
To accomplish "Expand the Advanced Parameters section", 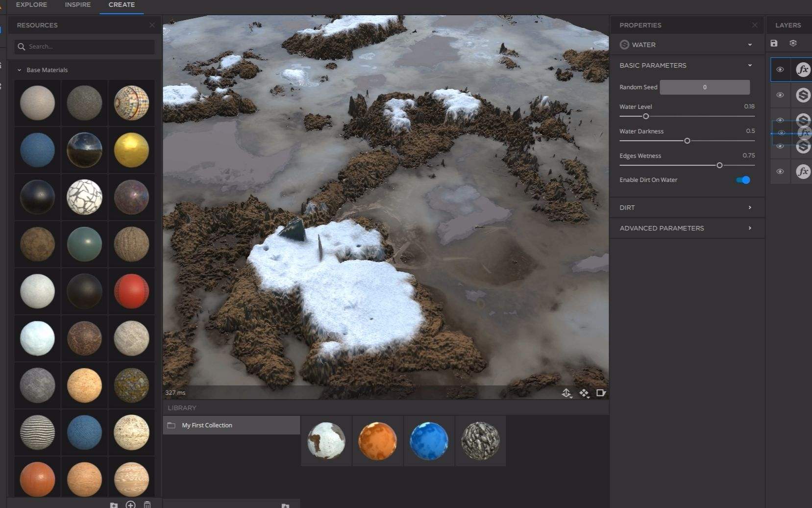I will pyautogui.click(x=686, y=228).
